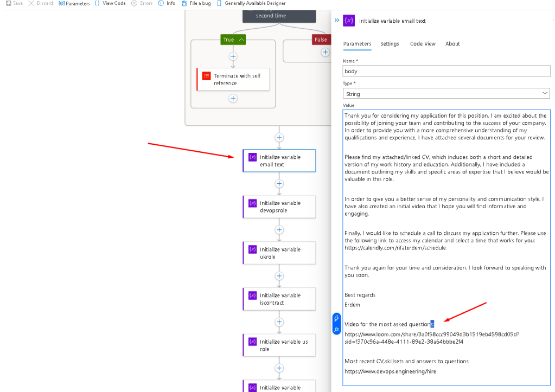Click the dynamic content lightning icon
The width and height of the screenshot is (555, 392).
336,318
